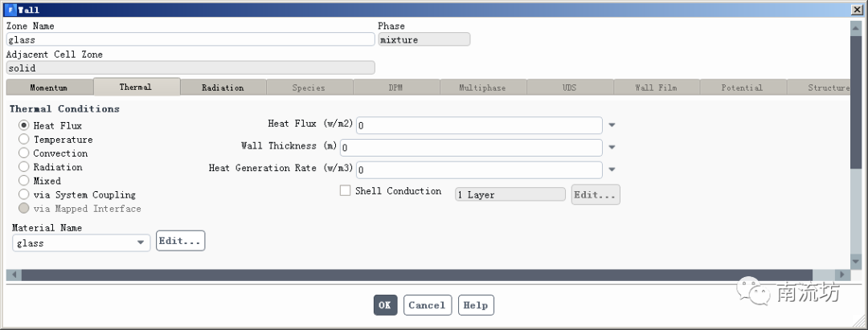
Task: Choose the Mixed thermal condition
Action: (x=24, y=181)
